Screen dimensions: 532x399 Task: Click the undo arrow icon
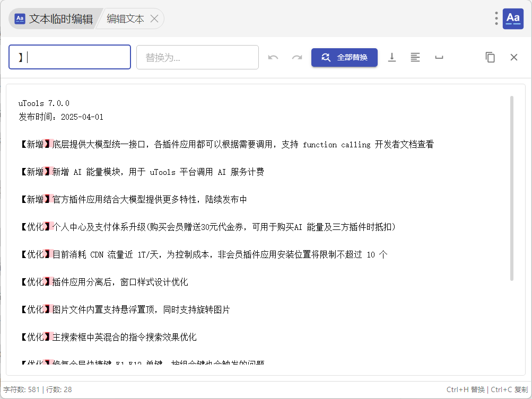click(273, 57)
